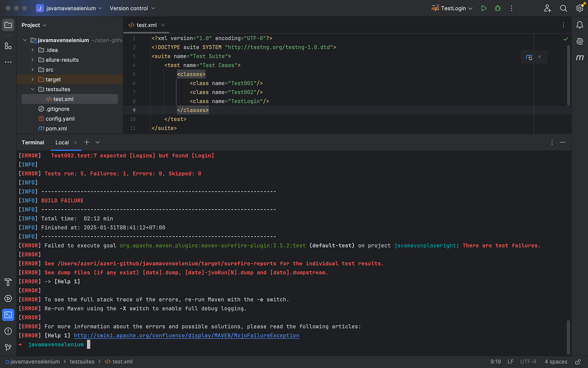Open the Notifications bell icon
The width and height of the screenshot is (588, 368).
580,25
